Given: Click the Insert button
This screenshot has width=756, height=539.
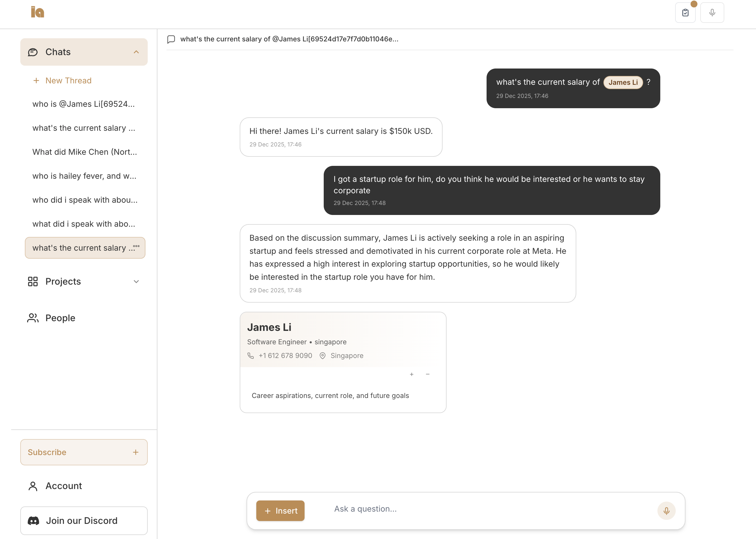Looking at the screenshot, I should pos(280,511).
